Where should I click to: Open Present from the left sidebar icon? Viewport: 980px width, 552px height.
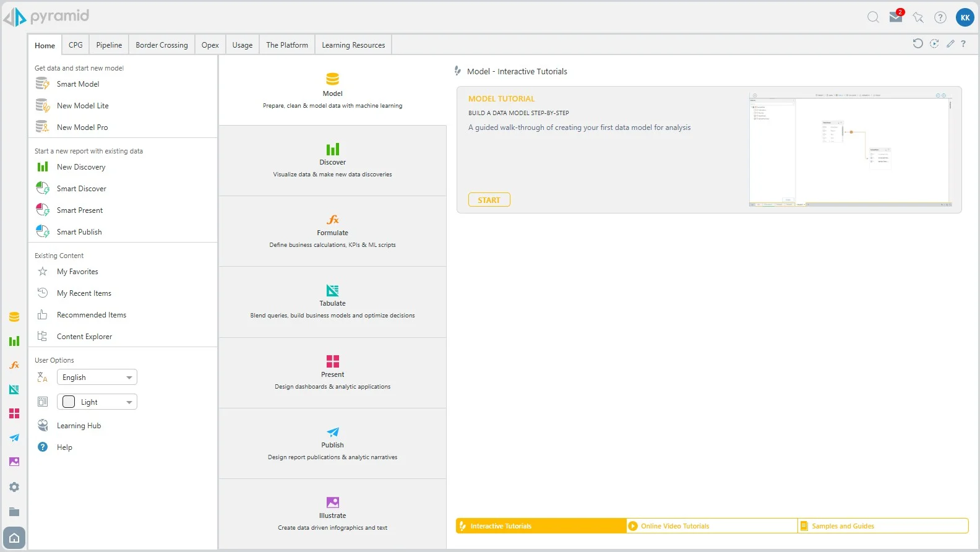(14, 413)
